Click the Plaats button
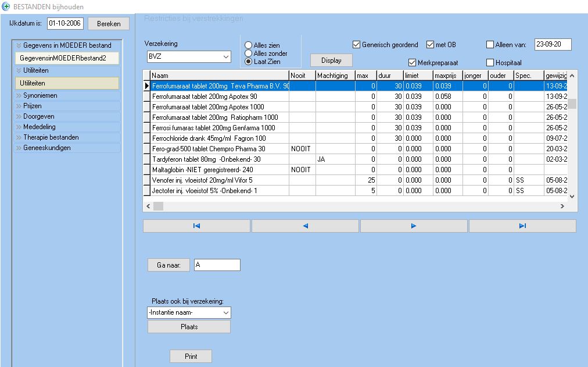Viewport: 588px width, 367px height. coord(189,327)
